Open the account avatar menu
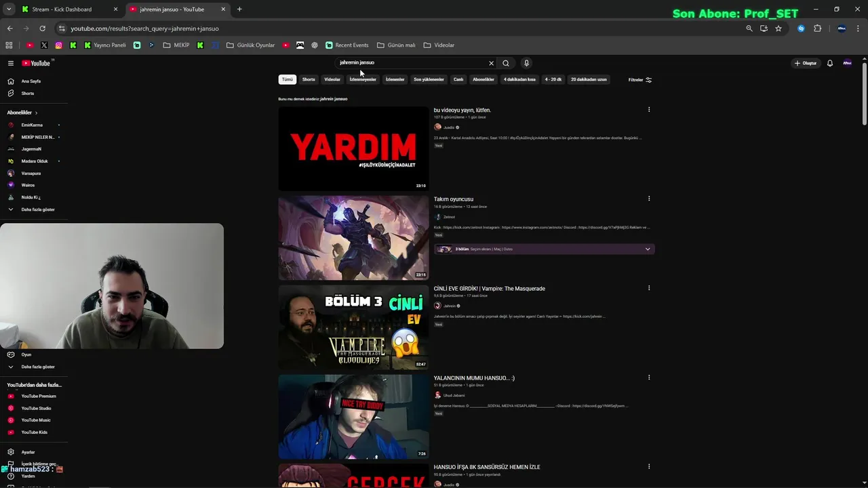 point(847,63)
